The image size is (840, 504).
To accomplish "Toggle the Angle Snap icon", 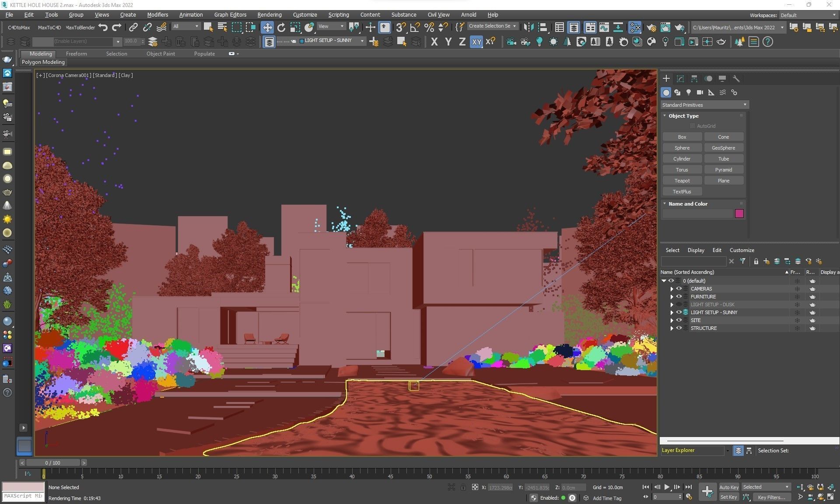I will tap(415, 27).
